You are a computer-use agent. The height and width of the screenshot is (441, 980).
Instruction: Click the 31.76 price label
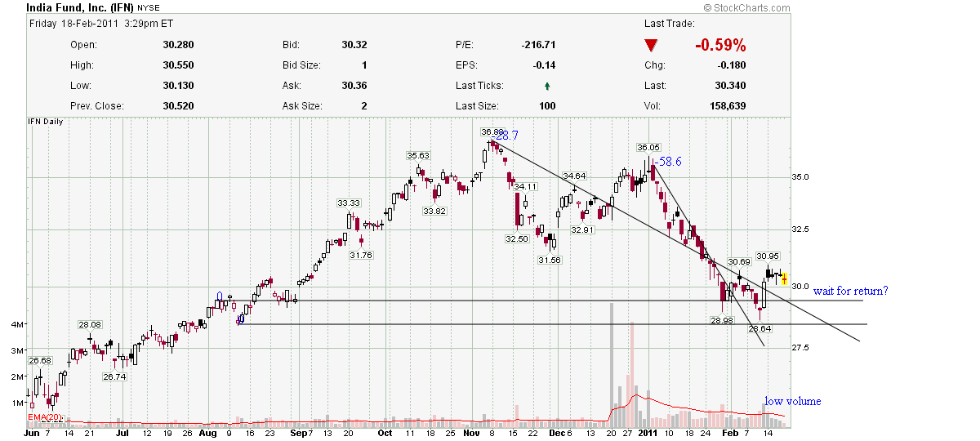tap(361, 255)
